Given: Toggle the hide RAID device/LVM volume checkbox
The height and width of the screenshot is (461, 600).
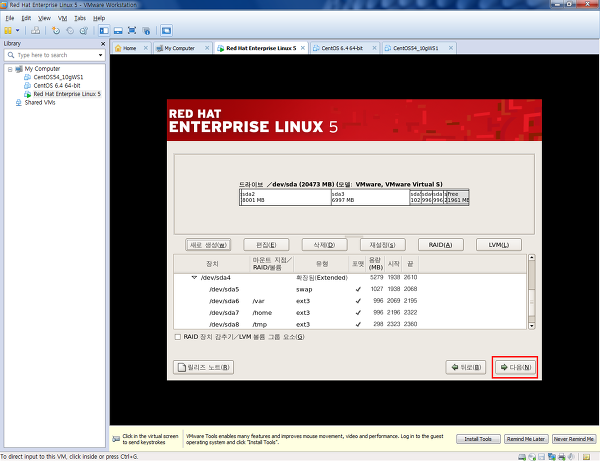Looking at the screenshot, I should click(x=178, y=337).
